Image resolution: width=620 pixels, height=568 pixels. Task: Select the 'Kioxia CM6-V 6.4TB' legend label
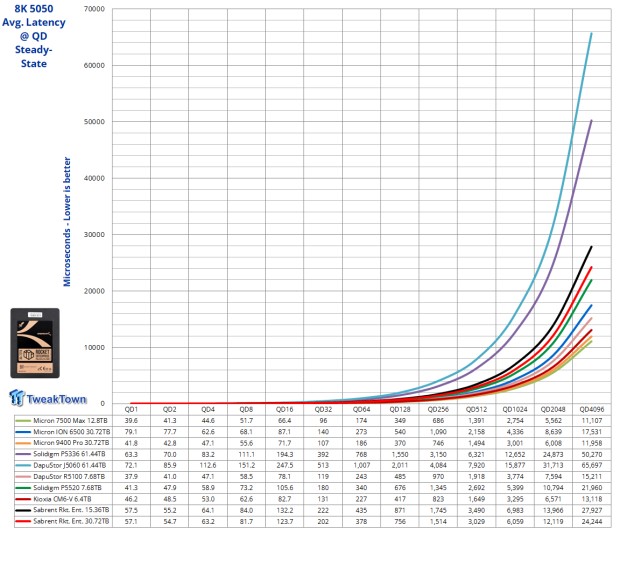click(62, 499)
